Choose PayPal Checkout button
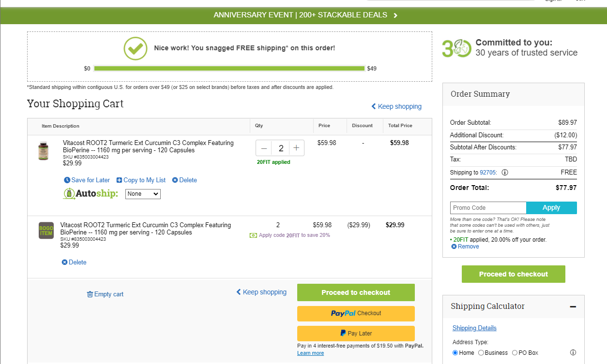 (356, 313)
